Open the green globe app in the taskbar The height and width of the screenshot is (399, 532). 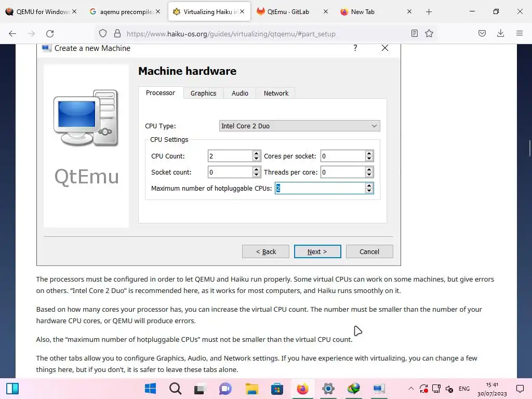pyautogui.click(x=353, y=389)
